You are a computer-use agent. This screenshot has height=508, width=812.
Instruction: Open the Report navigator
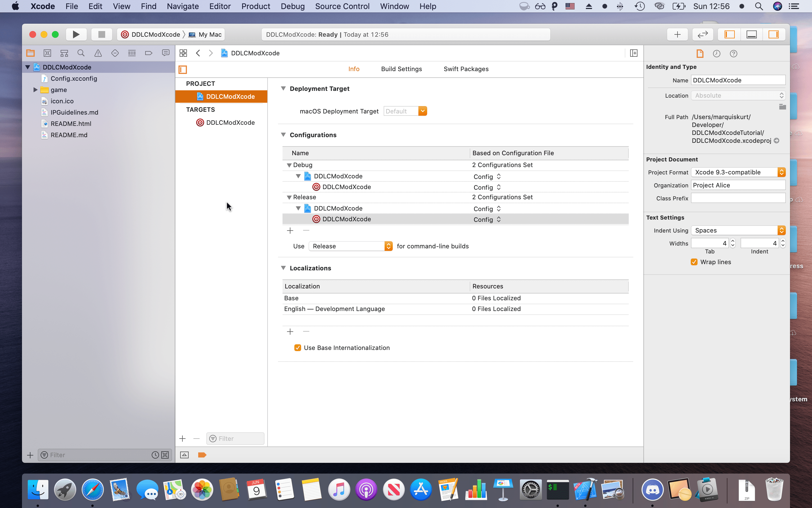[166, 53]
